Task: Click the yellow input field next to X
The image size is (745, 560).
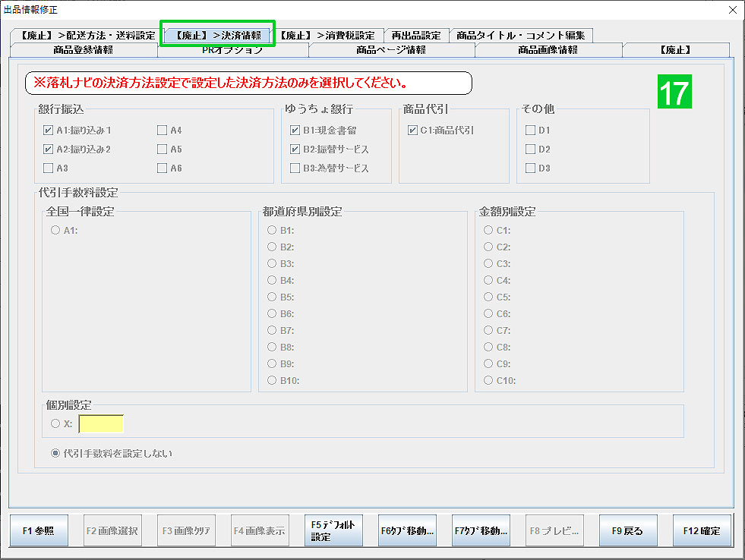Action: 101,423
